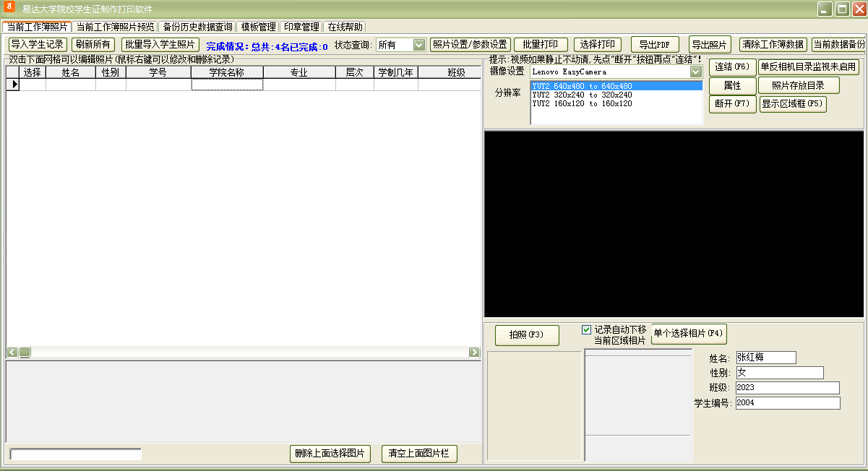This screenshot has width=868, height=471.
Task: Click the 学生编号 field containing 2004
Action: tap(788, 403)
